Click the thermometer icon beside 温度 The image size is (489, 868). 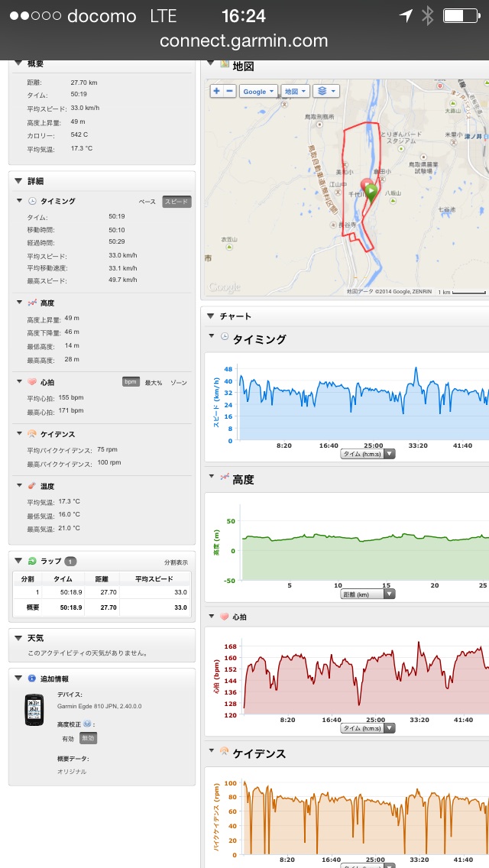click(32, 486)
